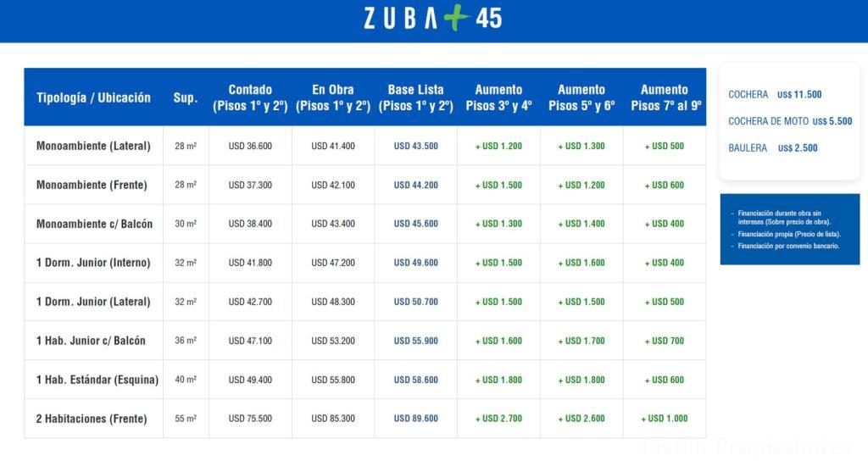Select USD 42.700 contado price

250,302
